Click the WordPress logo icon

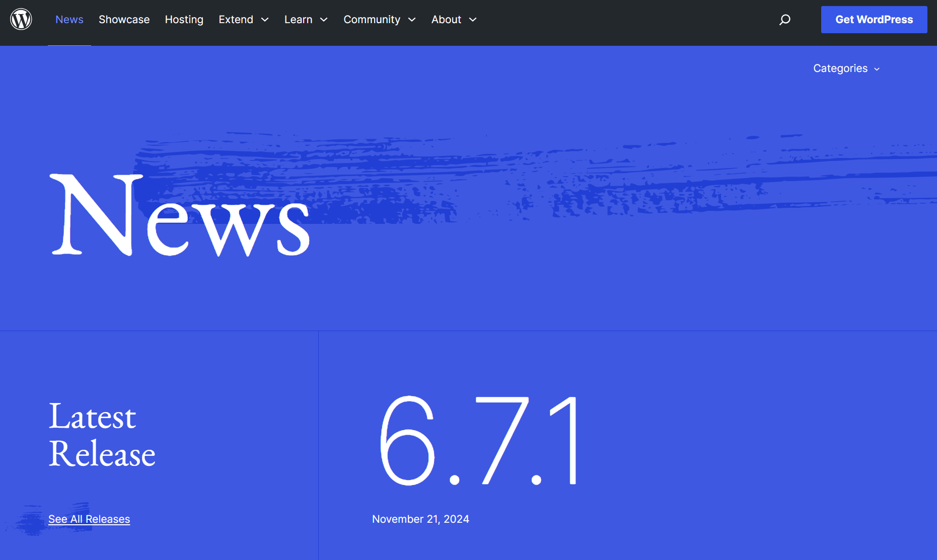point(21,20)
